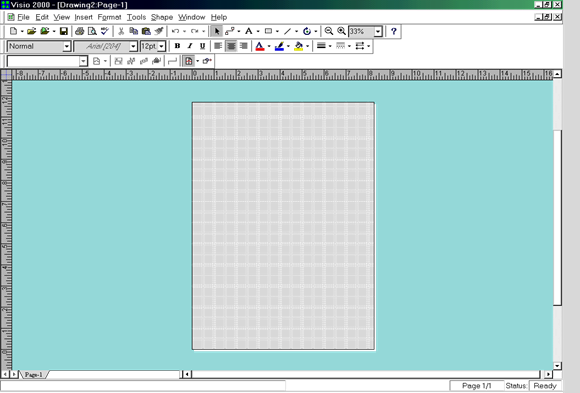This screenshot has height=393, width=580.
Task: Open the Shape menu
Action: 162,17
